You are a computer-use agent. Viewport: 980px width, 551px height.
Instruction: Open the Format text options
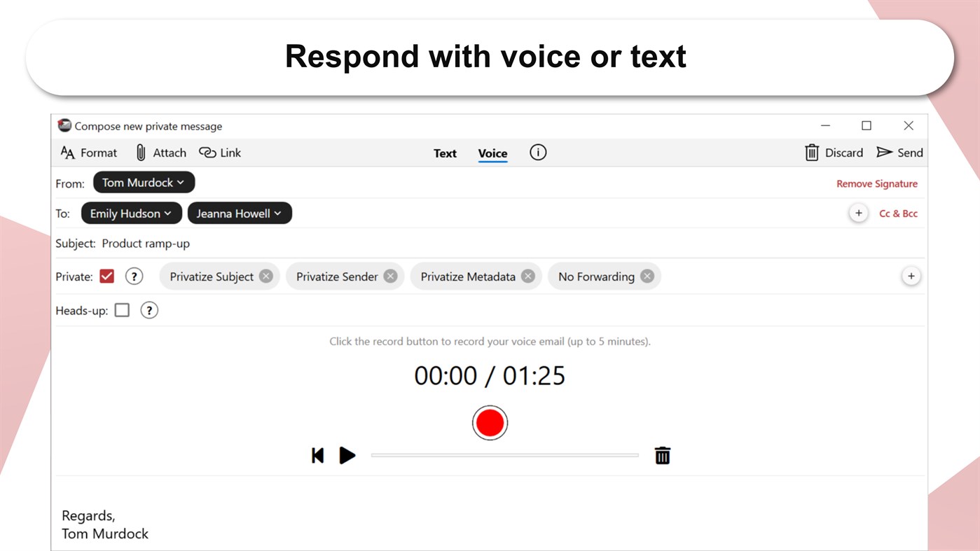click(88, 153)
